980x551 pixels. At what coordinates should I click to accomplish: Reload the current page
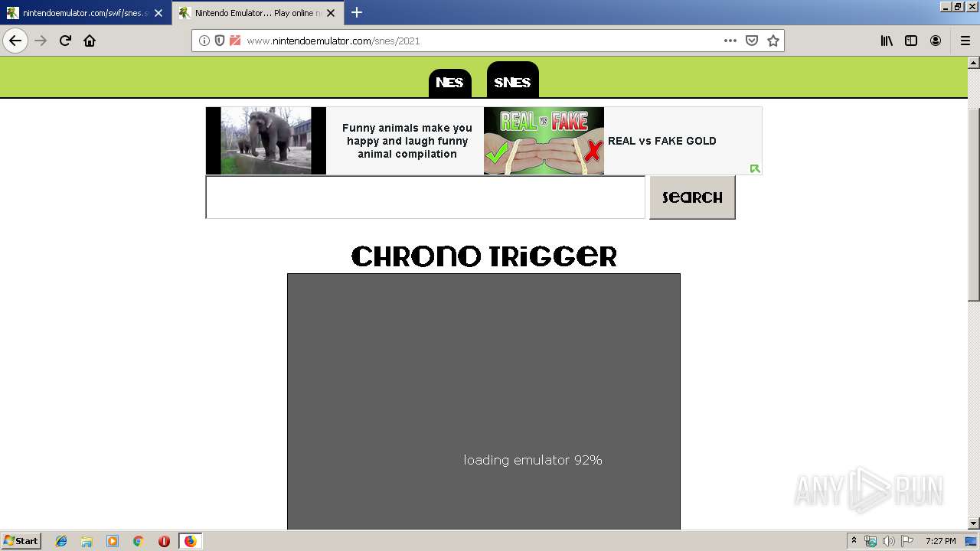tap(65, 41)
